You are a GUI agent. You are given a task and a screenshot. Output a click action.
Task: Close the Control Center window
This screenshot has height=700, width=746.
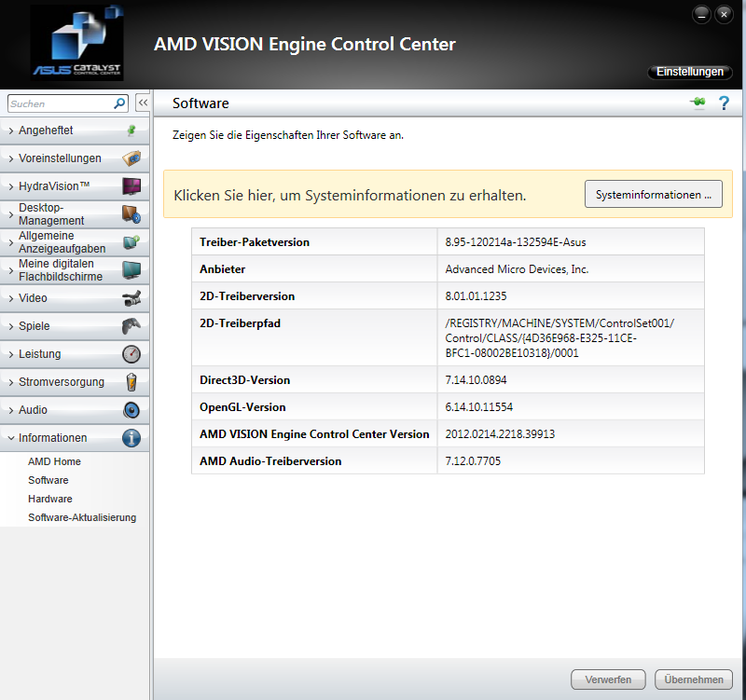(724, 15)
